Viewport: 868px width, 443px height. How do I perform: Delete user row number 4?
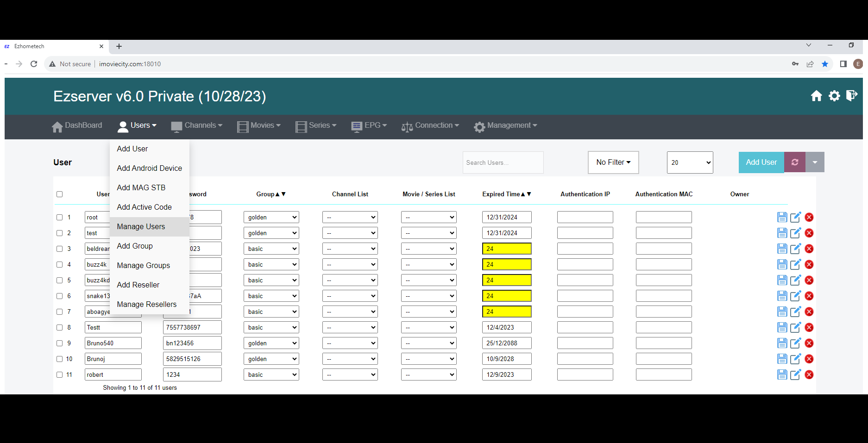[x=809, y=264]
